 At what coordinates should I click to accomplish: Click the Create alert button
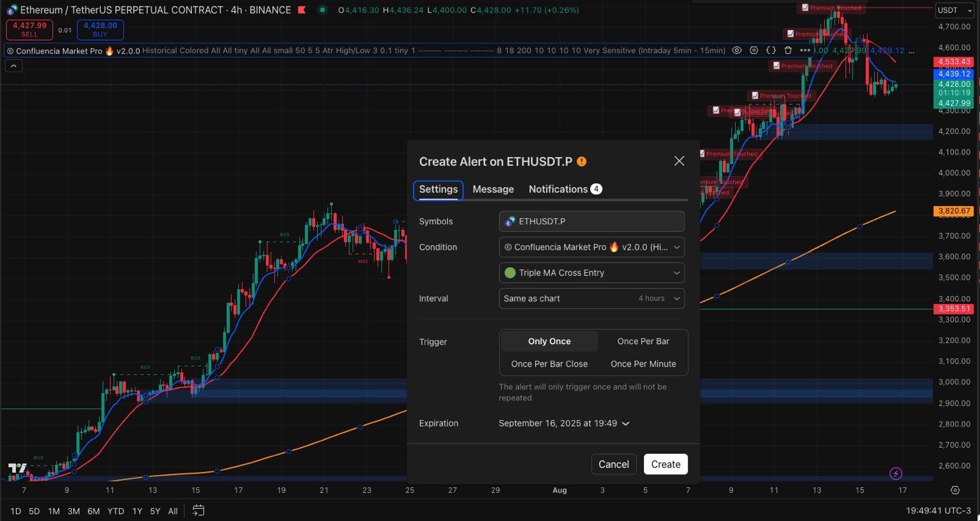(x=666, y=464)
